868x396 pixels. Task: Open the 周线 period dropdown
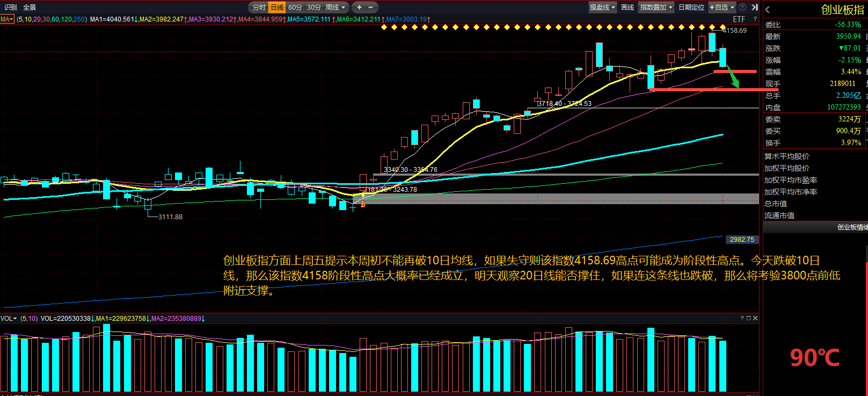pyautogui.click(x=335, y=8)
